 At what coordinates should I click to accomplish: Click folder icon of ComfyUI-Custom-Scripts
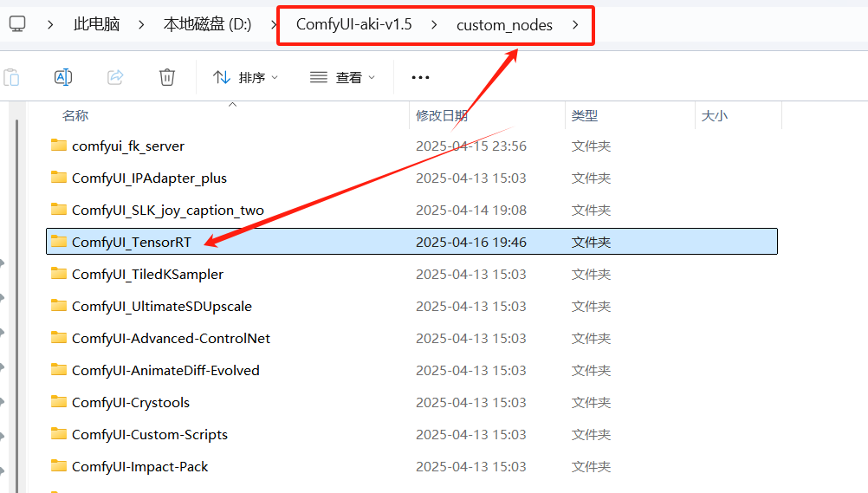coord(59,434)
